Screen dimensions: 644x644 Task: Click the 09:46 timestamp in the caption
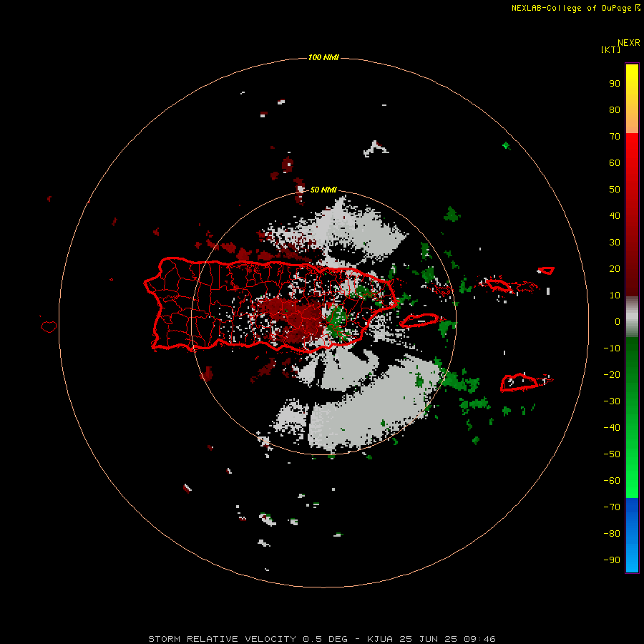pos(479,639)
